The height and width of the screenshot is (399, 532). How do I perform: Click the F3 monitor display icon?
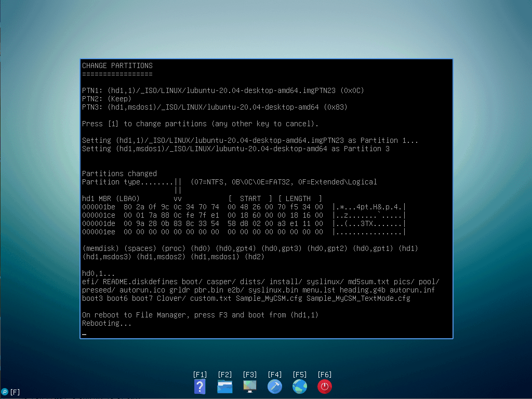click(250, 387)
